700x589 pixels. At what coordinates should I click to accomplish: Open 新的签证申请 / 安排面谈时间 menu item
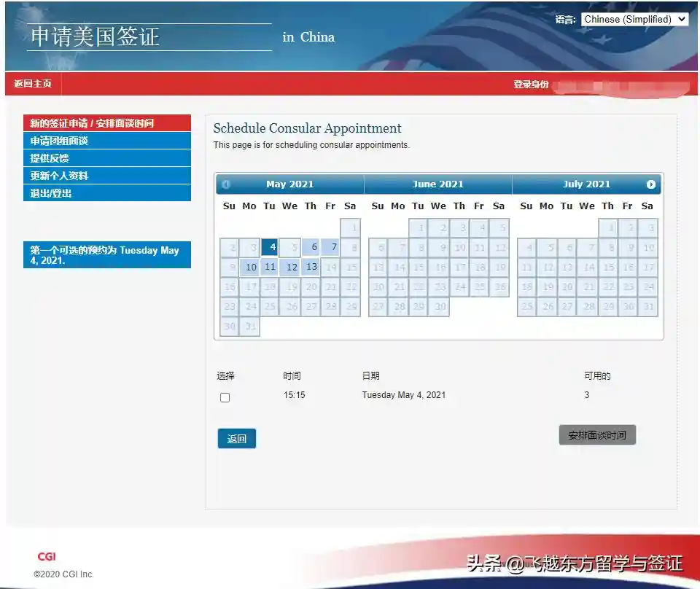coord(106,123)
